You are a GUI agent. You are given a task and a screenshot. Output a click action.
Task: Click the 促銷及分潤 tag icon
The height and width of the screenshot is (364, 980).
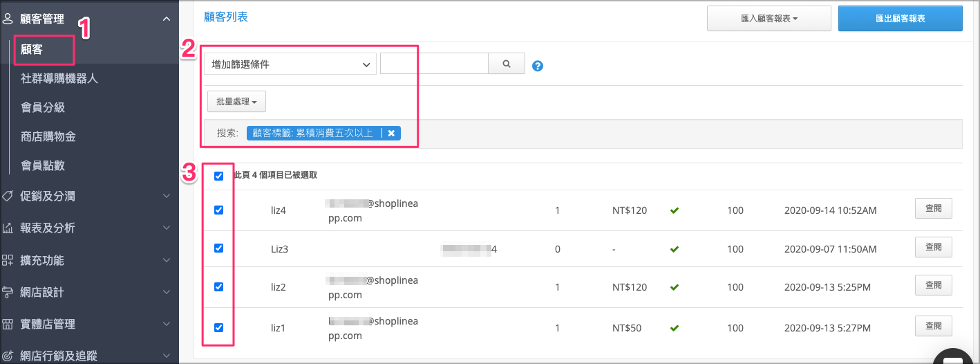pyautogui.click(x=8, y=196)
